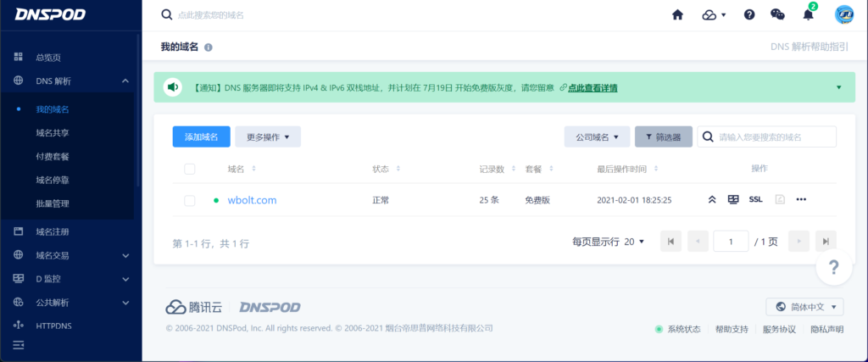The height and width of the screenshot is (362, 868).
Task: Open more actions ellipsis for wbolt.com
Action: 801,200
